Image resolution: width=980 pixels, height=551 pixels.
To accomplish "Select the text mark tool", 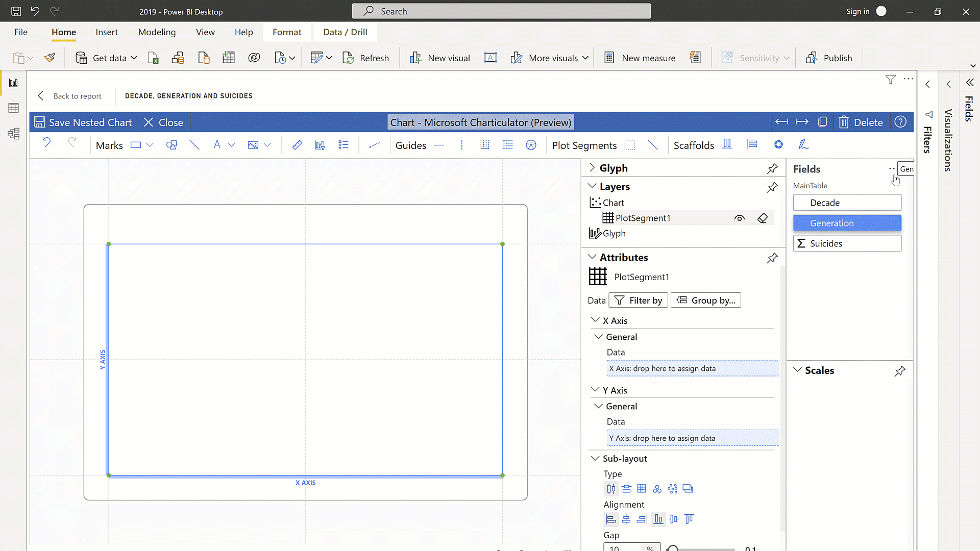I will [218, 145].
